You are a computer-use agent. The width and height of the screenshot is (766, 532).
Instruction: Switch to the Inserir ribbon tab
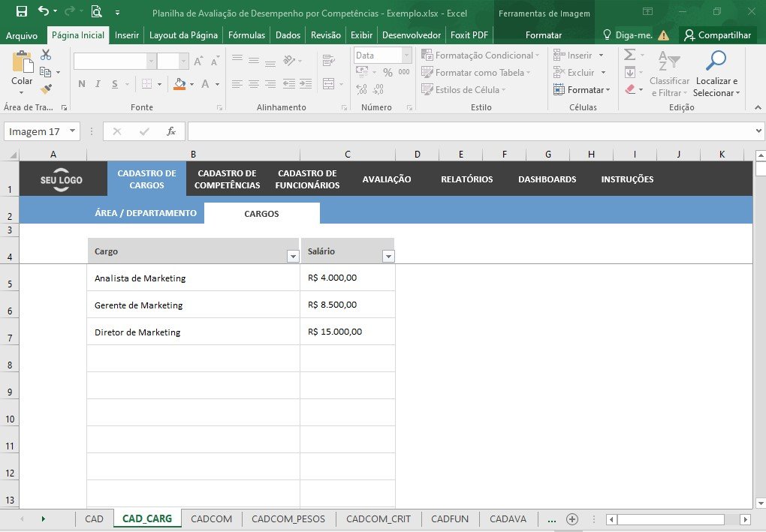(x=127, y=35)
